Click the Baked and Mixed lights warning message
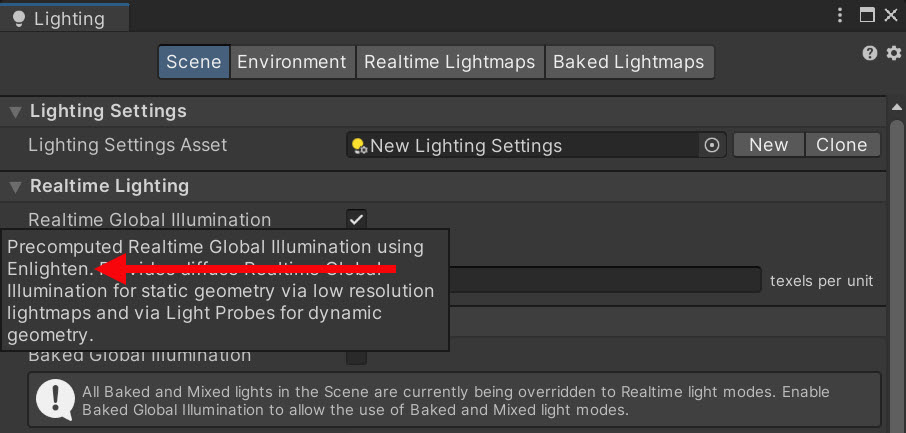This screenshot has height=433, width=906. 456,401
